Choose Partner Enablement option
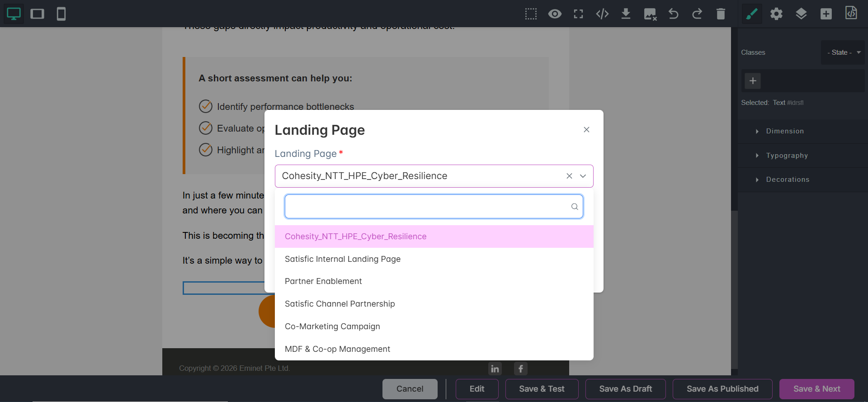 coord(434,281)
